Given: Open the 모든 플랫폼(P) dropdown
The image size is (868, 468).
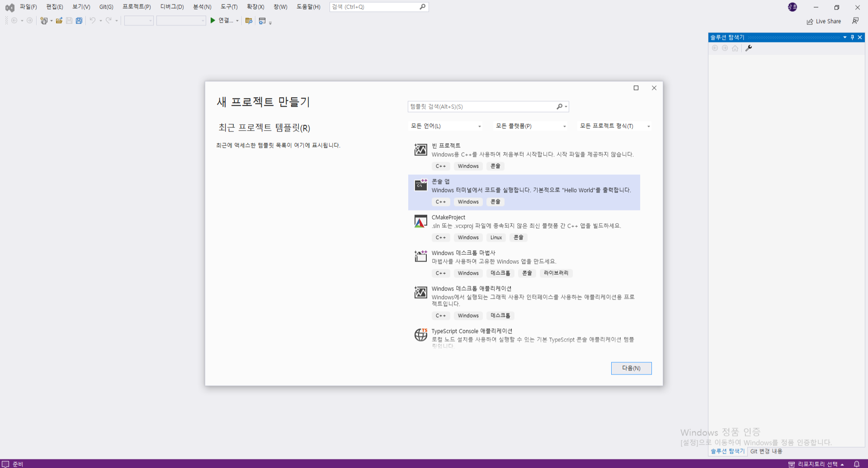Looking at the screenshot, I should coord(530,126).
